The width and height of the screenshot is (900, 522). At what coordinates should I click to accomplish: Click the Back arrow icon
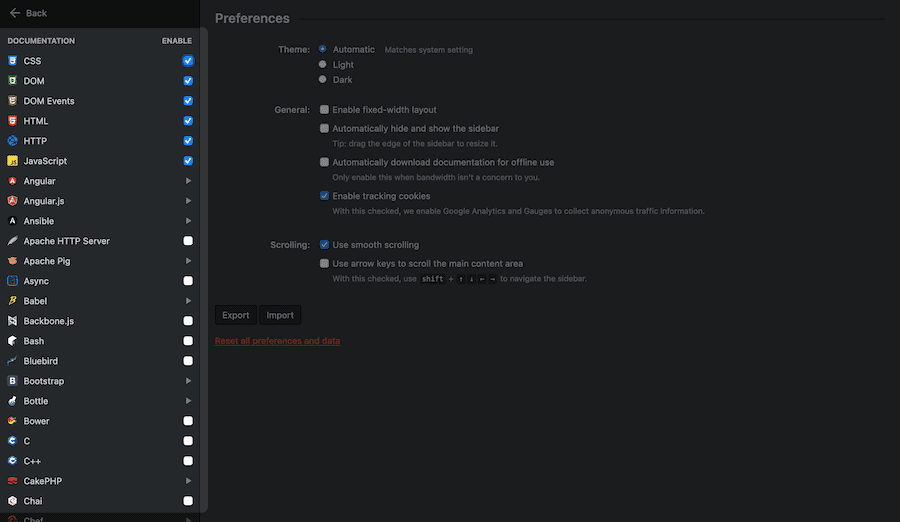[x=15, y=13]
